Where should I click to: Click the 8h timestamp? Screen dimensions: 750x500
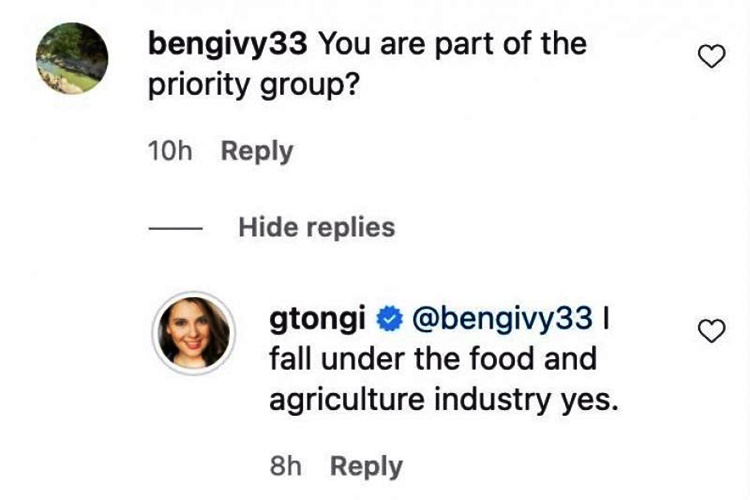(x=286, y=466)
